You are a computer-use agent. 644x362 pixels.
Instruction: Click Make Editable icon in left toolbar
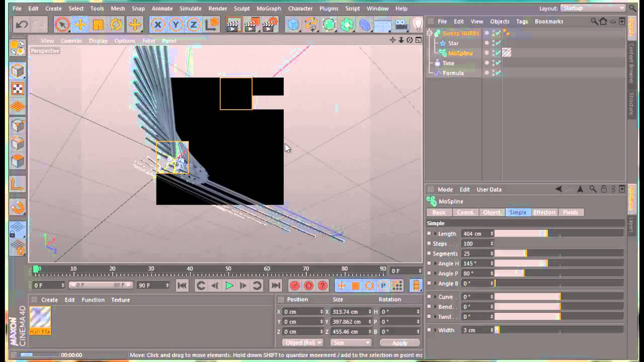coord(18,48)
